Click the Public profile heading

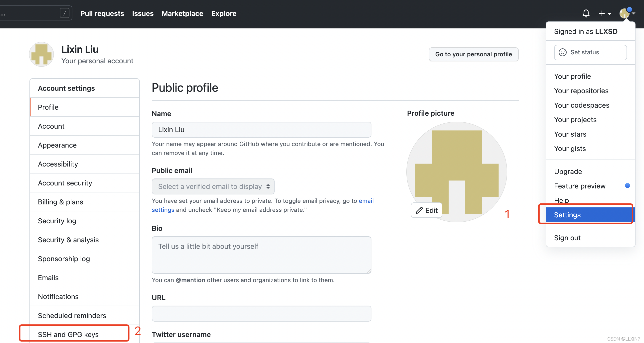pyautogui.click(x=185, y=88)
